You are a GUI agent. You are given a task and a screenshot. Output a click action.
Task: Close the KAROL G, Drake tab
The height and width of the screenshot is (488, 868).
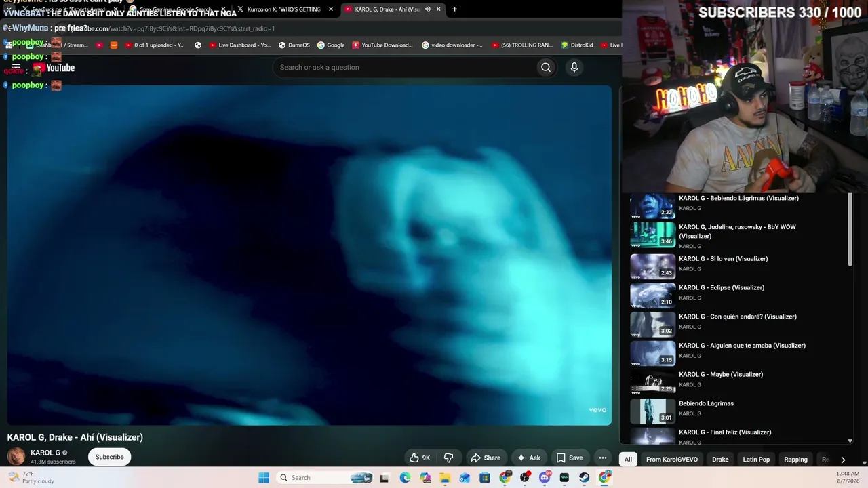click(x=439, y=9)
